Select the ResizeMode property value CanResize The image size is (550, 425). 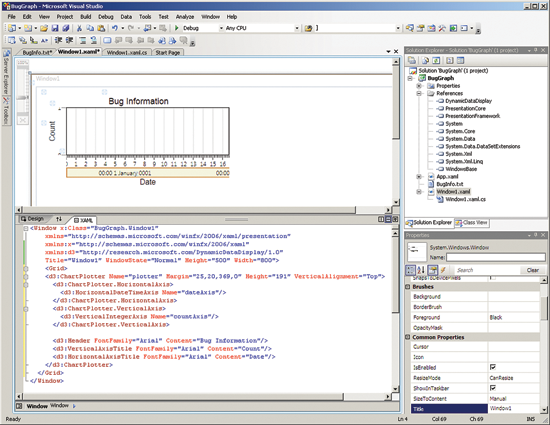[513, 378]
